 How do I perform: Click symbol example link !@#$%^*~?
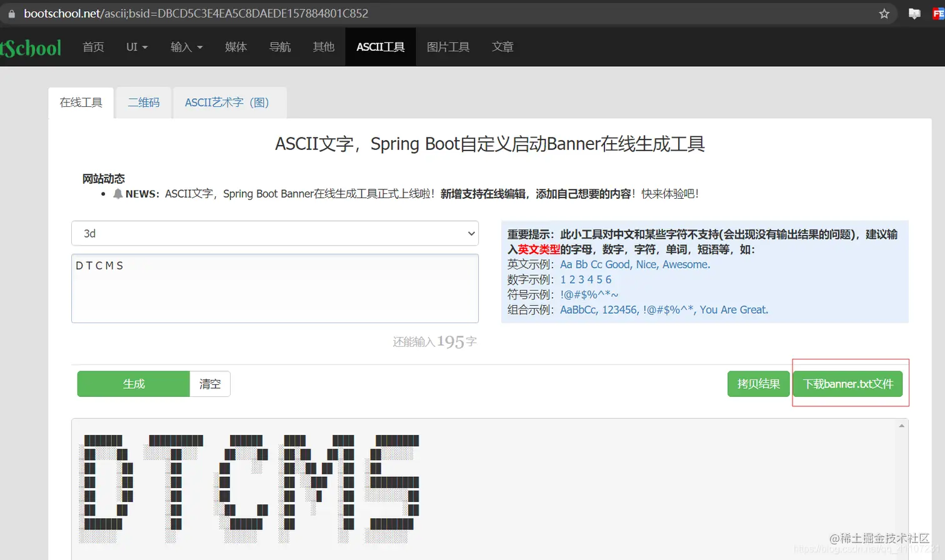[589, 294]
